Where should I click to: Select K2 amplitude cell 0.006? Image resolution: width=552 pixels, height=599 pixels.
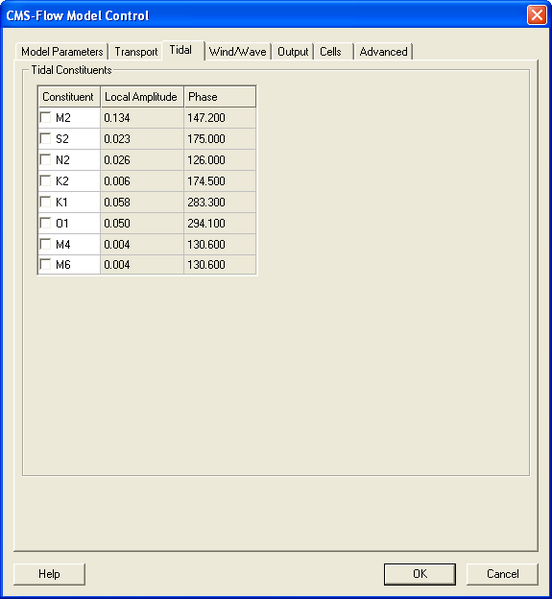[142, 181]
